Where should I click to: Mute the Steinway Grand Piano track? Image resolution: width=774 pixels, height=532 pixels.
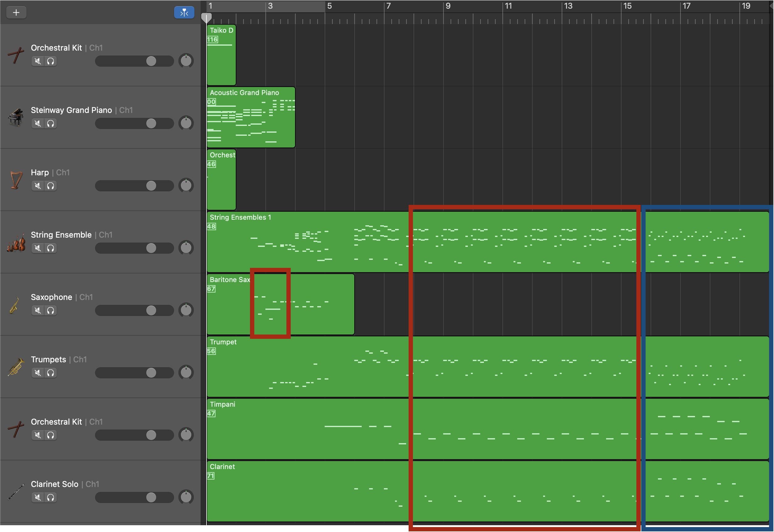(x=37, y=123)
